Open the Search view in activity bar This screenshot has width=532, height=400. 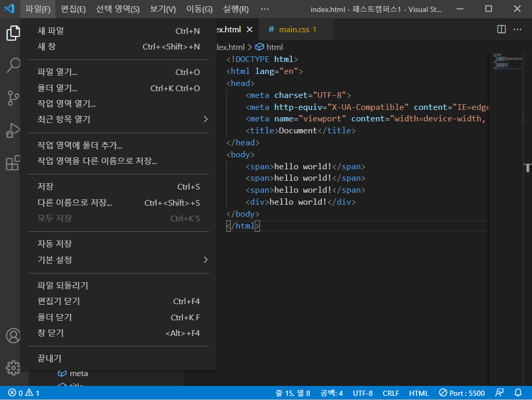click(x=13, y=65)
